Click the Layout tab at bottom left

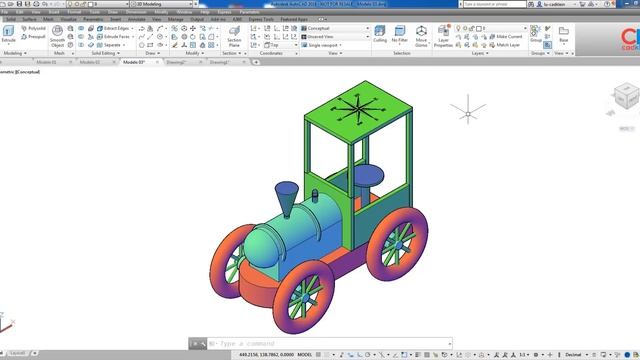(18, 353)
